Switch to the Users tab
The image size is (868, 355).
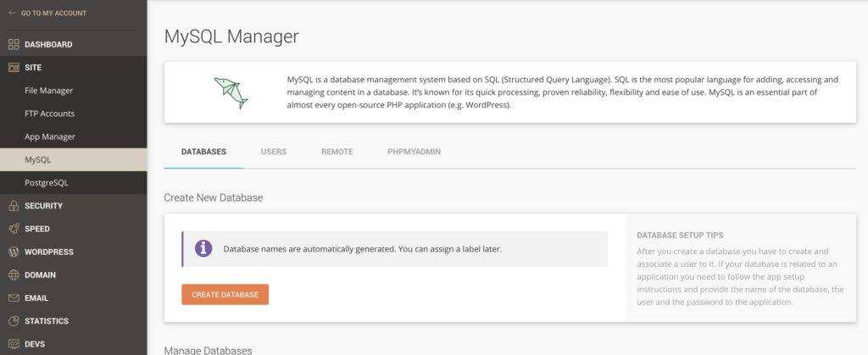(273, 152)
